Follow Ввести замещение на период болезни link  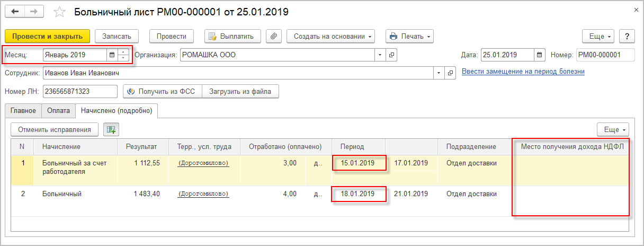(x=523, y=72)
